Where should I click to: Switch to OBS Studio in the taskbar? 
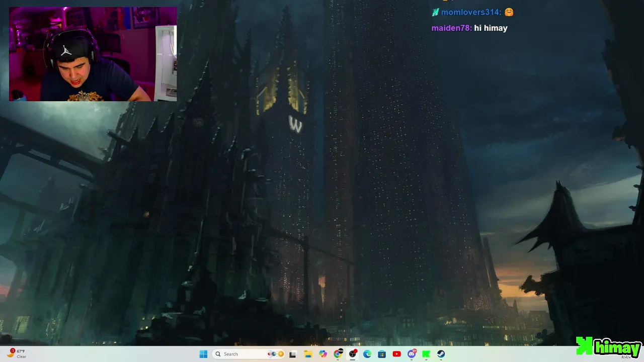(x=353, y=354)
